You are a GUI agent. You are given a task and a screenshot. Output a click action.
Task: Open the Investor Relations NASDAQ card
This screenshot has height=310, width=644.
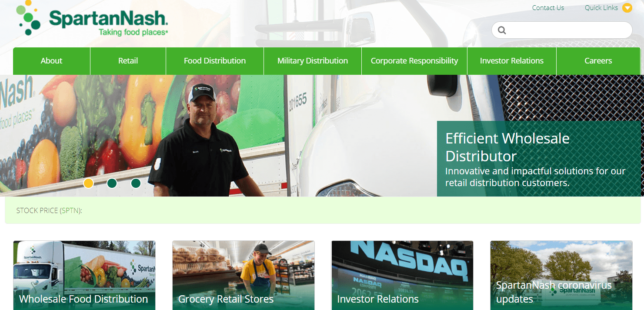[402, 276]
